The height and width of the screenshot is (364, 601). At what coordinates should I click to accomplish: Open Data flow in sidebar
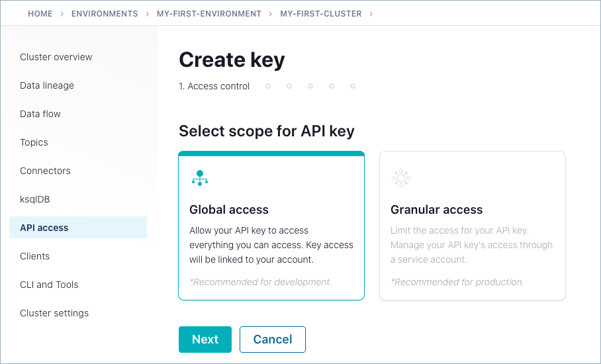point(40,114)
